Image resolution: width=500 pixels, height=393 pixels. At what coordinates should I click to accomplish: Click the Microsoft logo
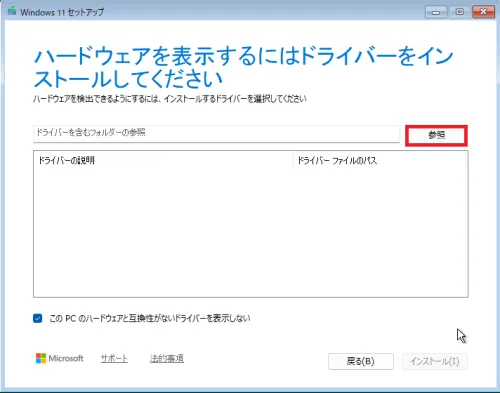coord(59,358)
